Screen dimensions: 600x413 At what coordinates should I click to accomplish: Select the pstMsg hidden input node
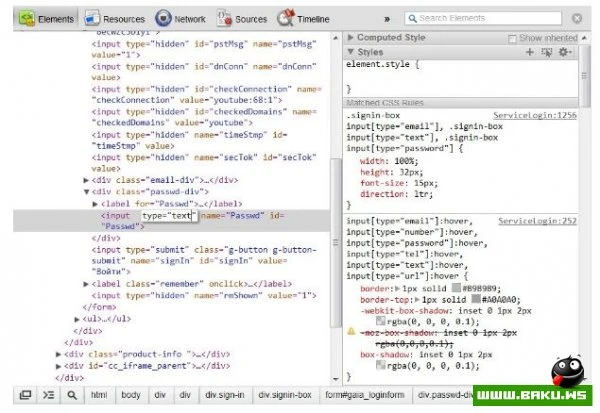204,49
